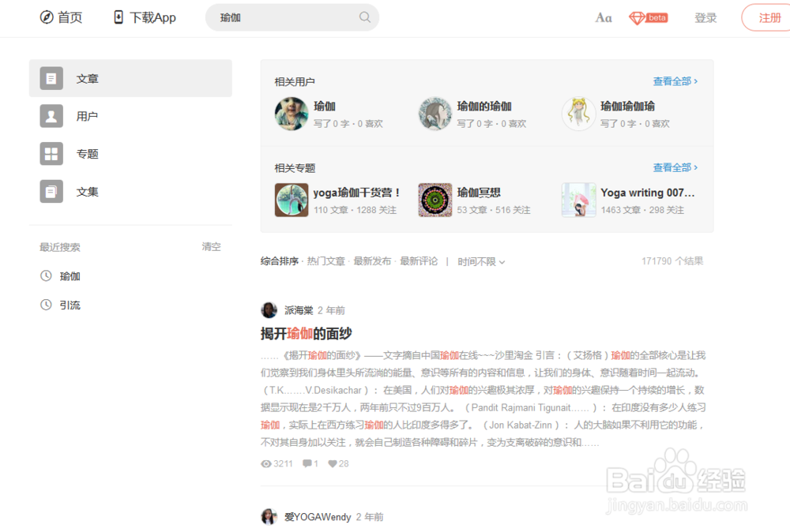Open the 用户 section via its sidebar icon
The image size is (790, 532).
point(51,116)
